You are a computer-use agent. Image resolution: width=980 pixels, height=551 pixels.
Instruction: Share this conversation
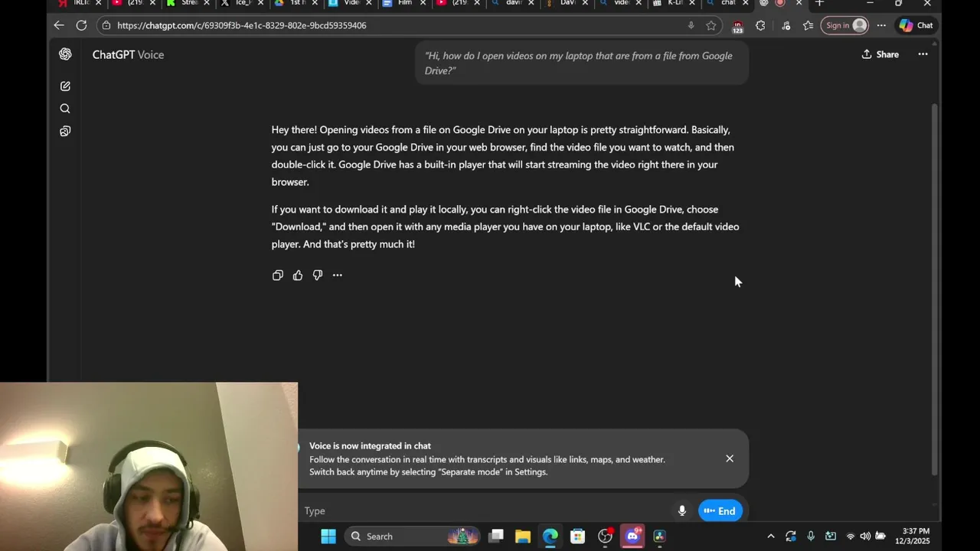[880, 54]
